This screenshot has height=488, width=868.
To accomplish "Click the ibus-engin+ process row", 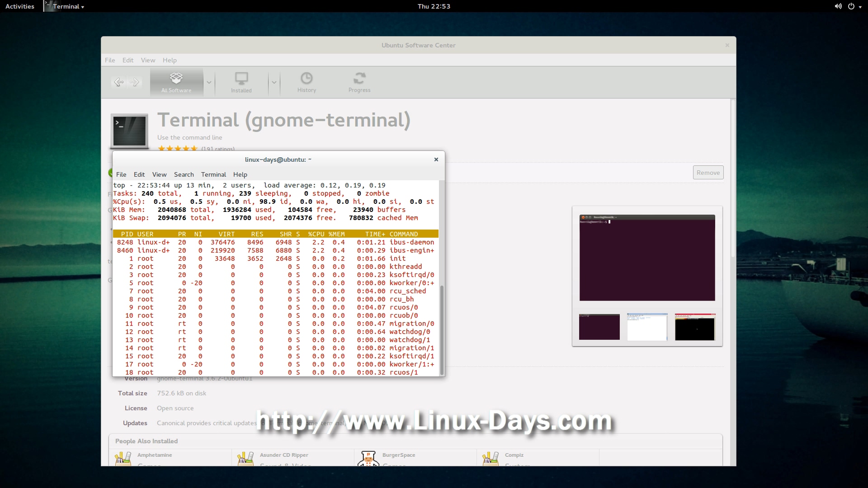I will pos(275,250).
